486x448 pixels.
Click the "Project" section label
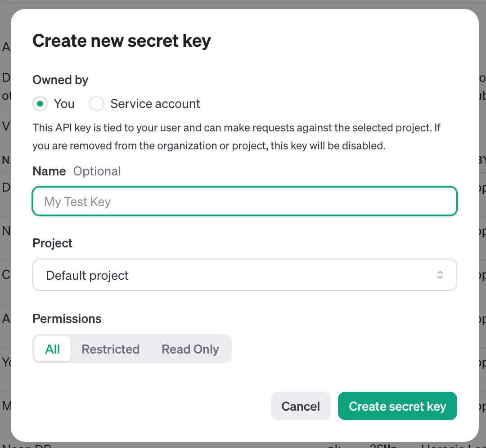coord(52,243)
